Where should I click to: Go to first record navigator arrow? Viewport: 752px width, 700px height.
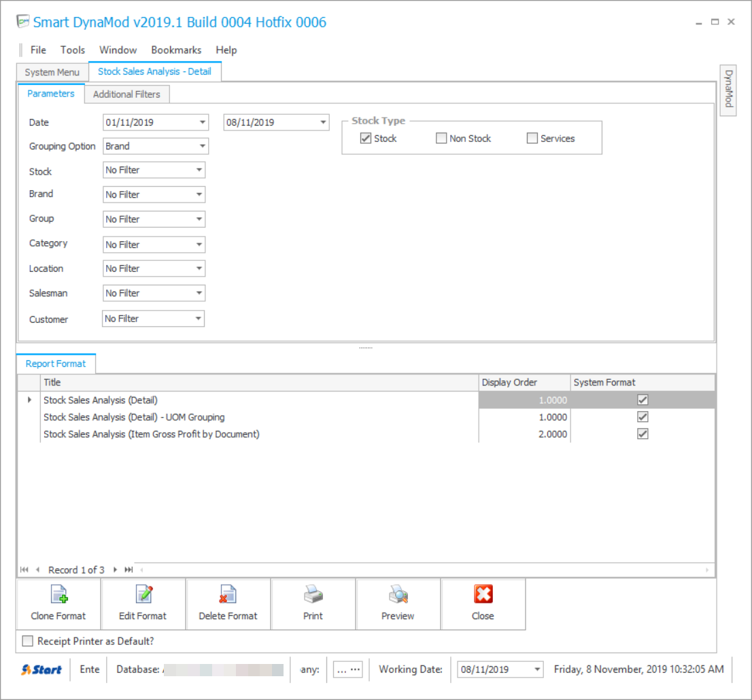point(24,570)
